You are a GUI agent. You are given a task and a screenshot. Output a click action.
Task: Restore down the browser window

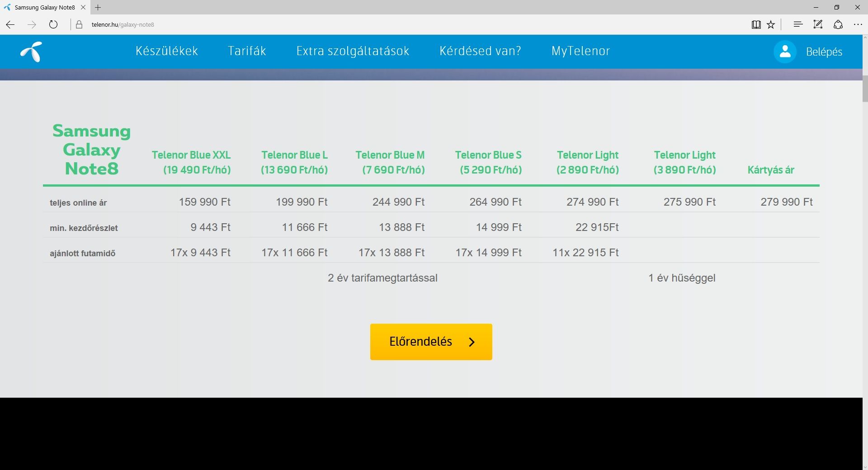pyautogui.click(x=837, y=7)
